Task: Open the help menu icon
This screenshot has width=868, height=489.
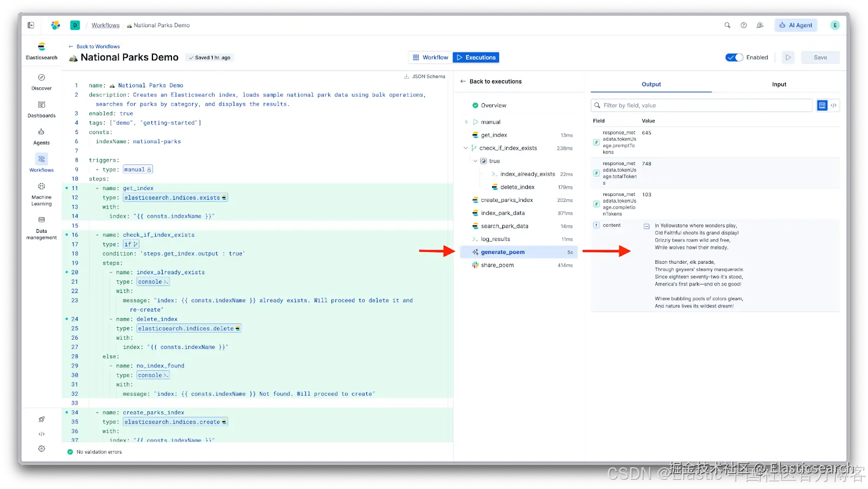Action: (744, 25)
